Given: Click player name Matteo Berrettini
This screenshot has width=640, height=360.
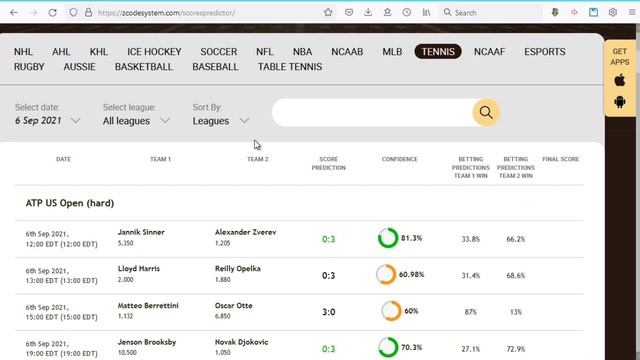Looking at the screenshot, I should [x=148, y=305].
